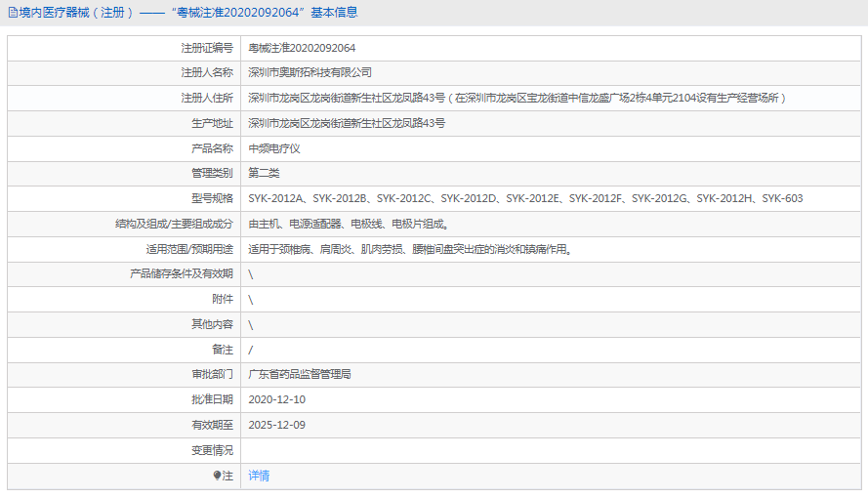Click the approval date 2020-12-10
The height and width of the screenshot is (498, 868).
pos(276,399)
